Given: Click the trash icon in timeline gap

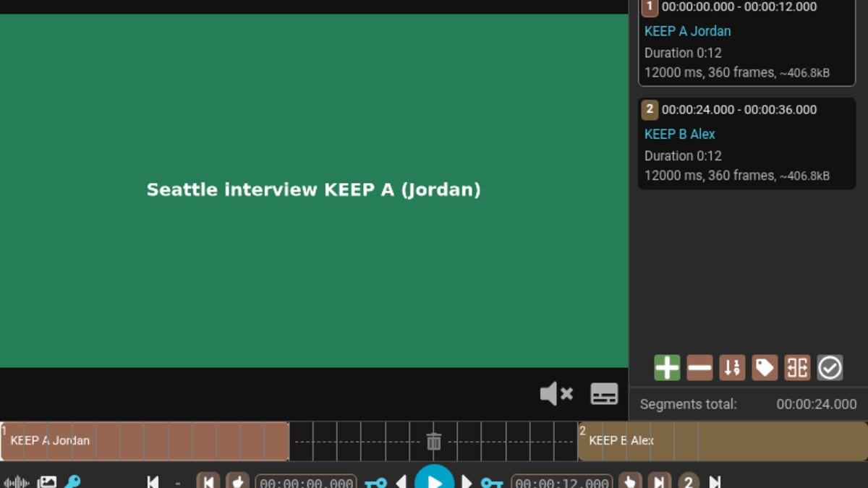Looking at the screenshot, I should pyautogui.click(x=434, y=441).
